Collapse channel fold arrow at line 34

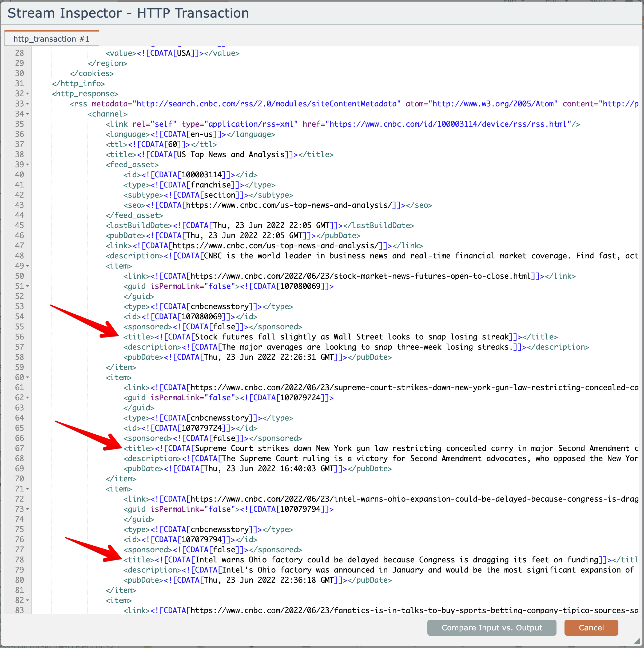pyautogui.click(x=27, y=114)
